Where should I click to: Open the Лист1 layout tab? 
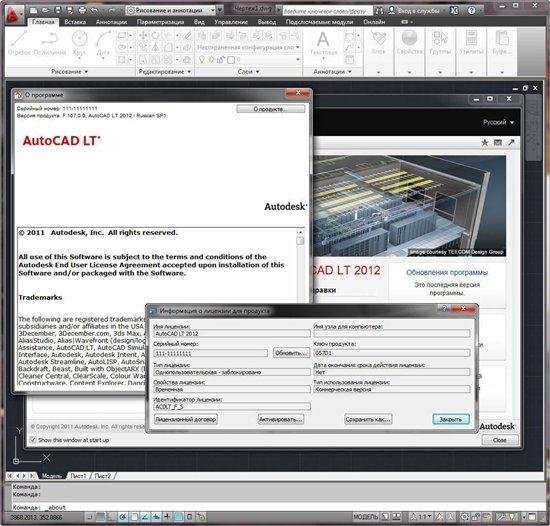tap(78, 476)
